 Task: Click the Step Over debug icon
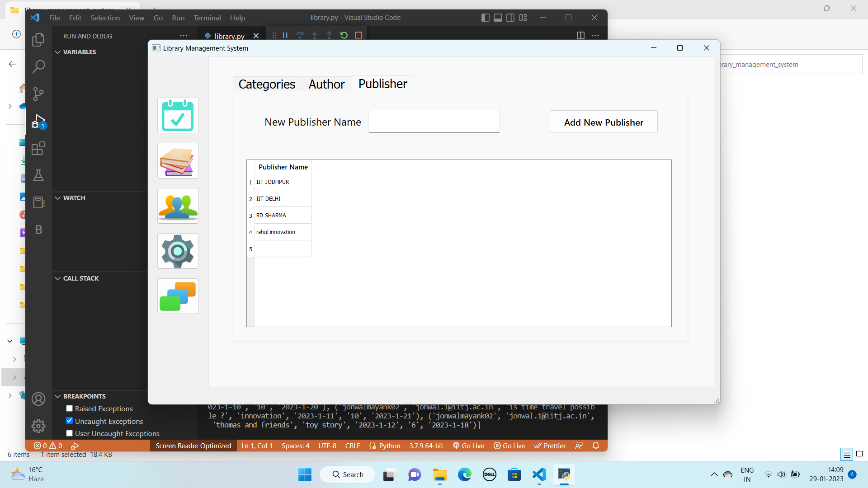(300, 35)
